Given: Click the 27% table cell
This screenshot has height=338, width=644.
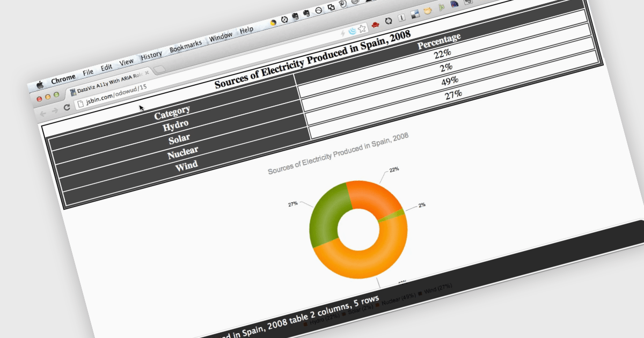Looking at the screenshot, I should pos(453,95).
